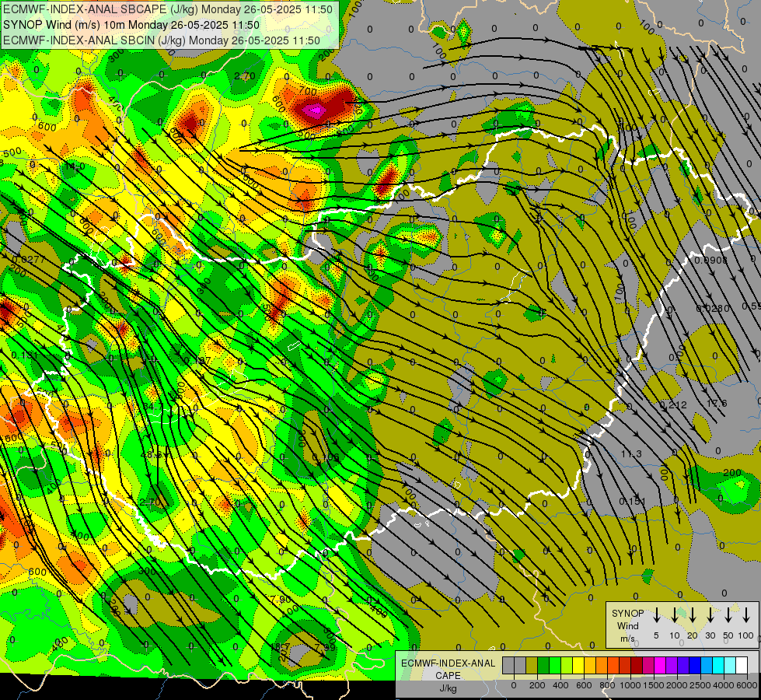Click the 1000 tick label on CAPE scale
Image resolution: width=761 pixels, height=700 pixels.
tap(630, 685)
